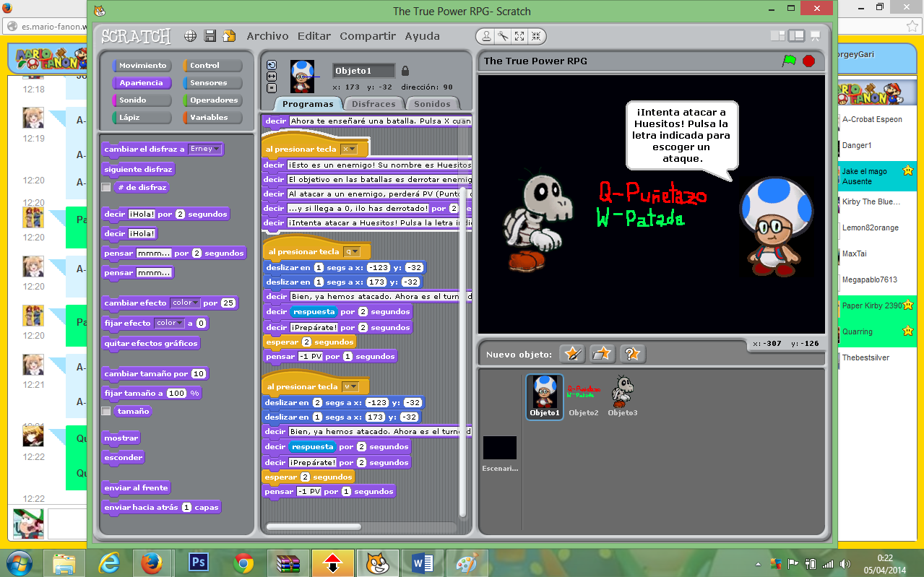The height and width of the screenshot is (577, 924).
Task: Switch to full stage layout
Action: [x=796, y=36]
